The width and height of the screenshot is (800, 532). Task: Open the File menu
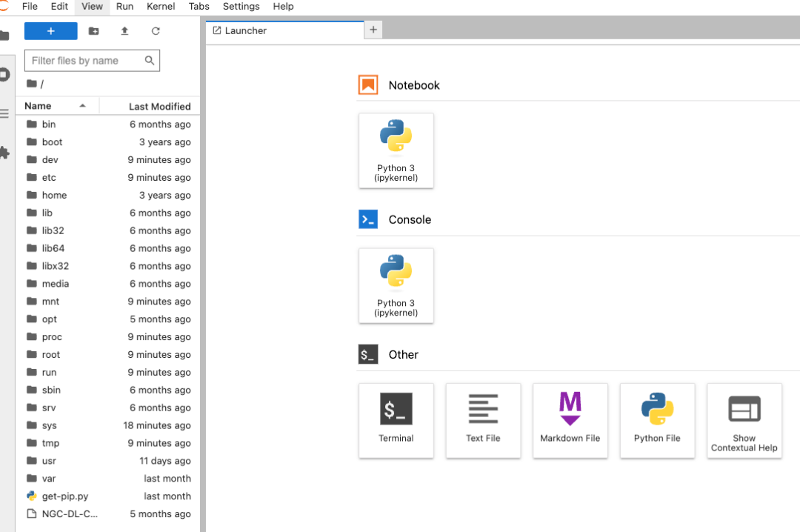[30, 7]
